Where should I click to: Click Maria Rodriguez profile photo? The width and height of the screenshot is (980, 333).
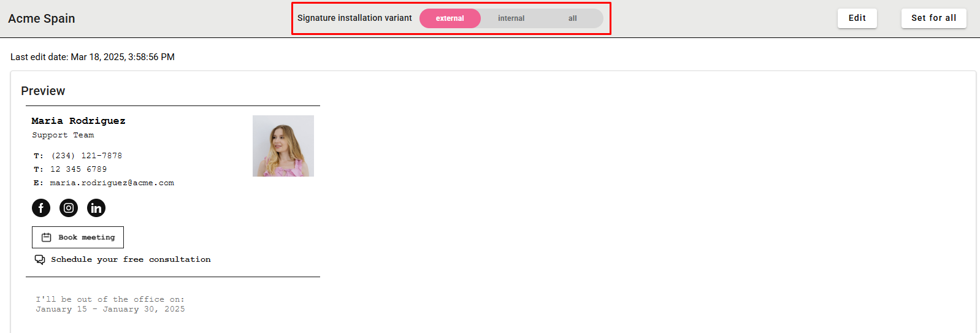coord(283,146)
